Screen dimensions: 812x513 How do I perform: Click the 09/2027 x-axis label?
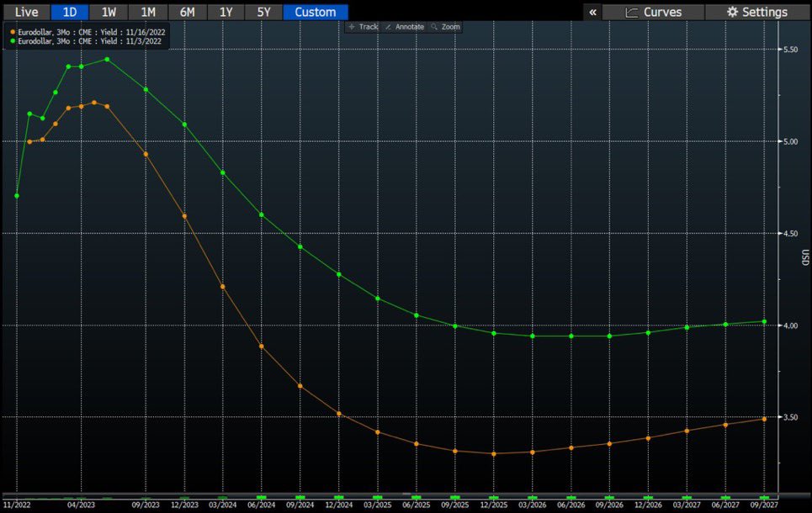point(764,505)
